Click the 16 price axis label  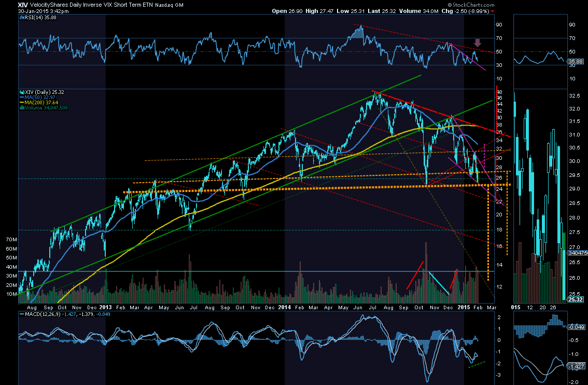(x=499, y=246)
